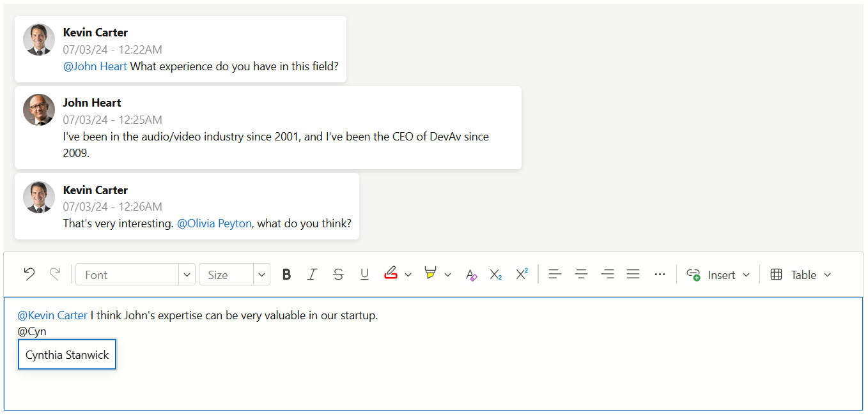Open the Font family dropdown
This screenshot has width=868, height=415.
click(x=186, y=274)
